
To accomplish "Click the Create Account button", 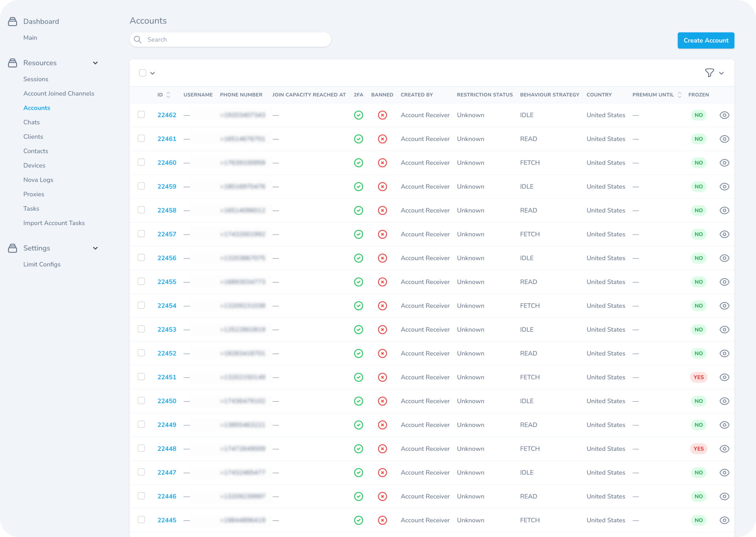I will point(706,41).
